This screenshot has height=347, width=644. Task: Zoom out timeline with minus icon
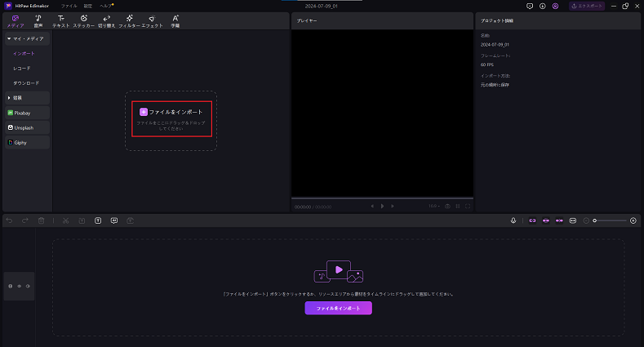pos(586,221)
